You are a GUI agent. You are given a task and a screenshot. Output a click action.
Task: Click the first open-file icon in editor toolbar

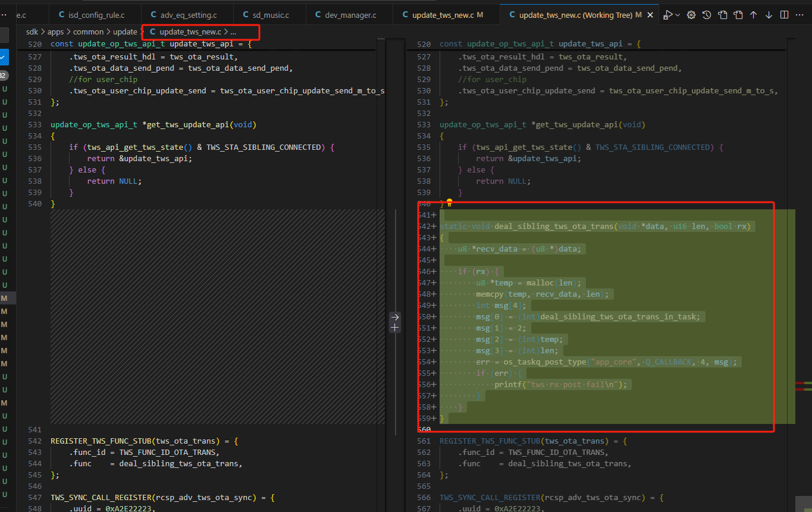723,15
